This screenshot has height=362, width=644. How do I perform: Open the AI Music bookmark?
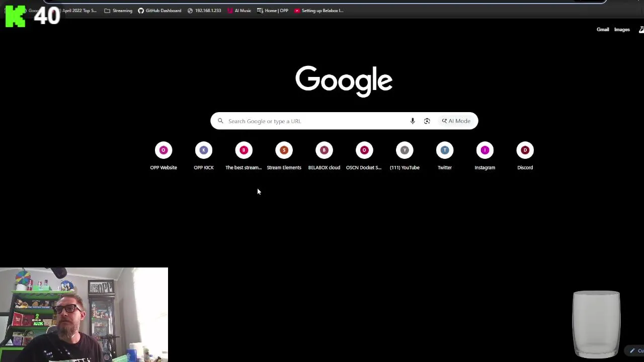(x=239, y=11)
